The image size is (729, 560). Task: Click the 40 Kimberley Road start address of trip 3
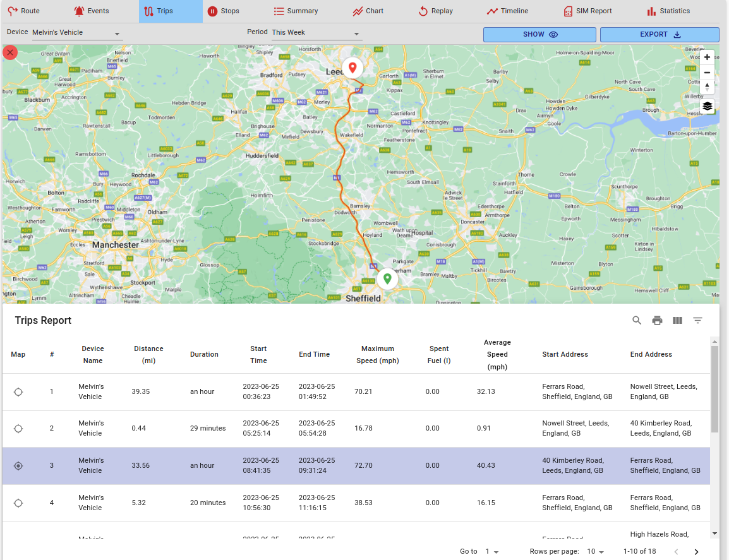[573, 466]
